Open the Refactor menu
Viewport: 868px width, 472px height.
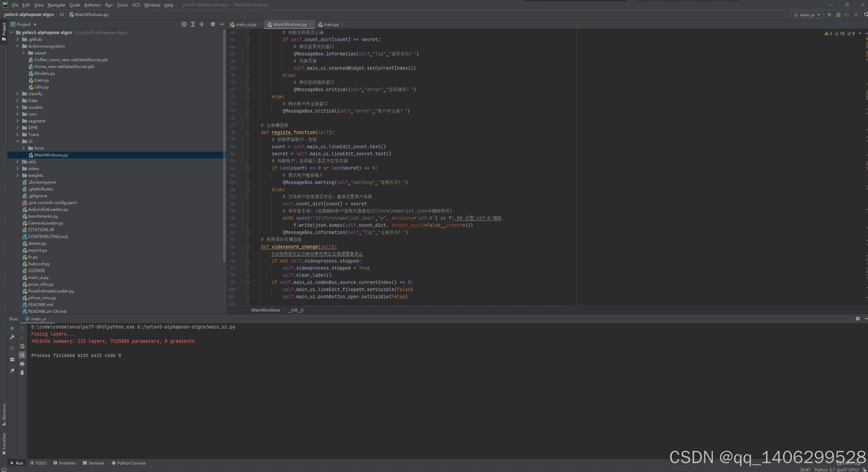[x=93, y=5]
